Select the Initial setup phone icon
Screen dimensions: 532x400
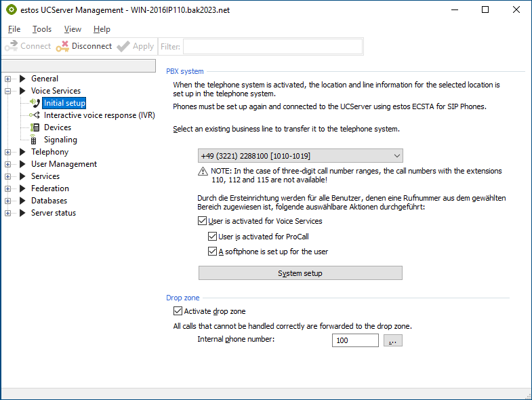pos(35,103)
